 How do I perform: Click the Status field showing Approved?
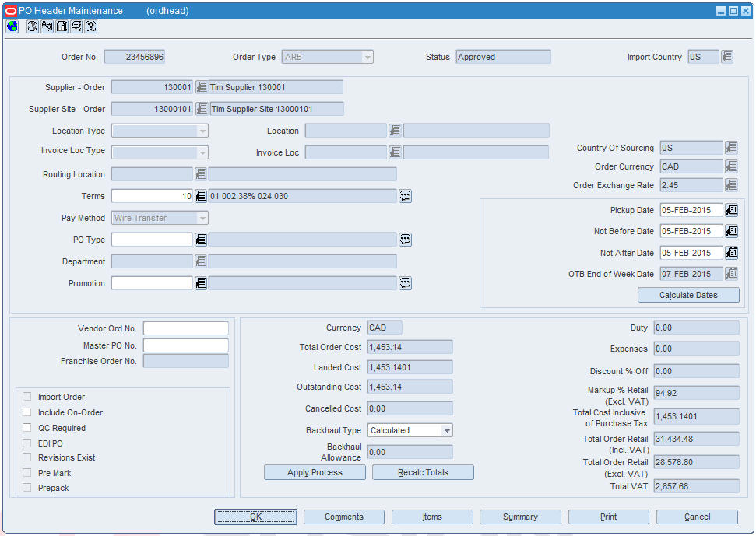503,57
